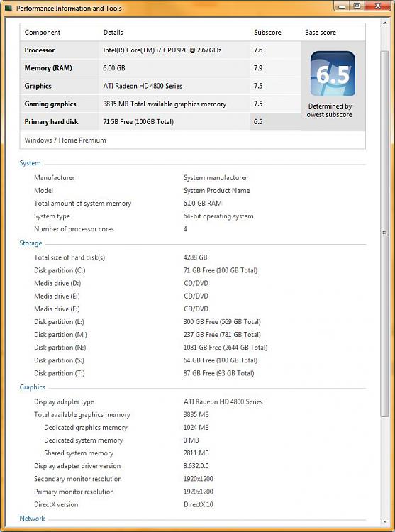The width and height of the screenshot is (395, 532).
Task: Click '1081 GB Free (2644 GB Total)' value
Action: 225,348
